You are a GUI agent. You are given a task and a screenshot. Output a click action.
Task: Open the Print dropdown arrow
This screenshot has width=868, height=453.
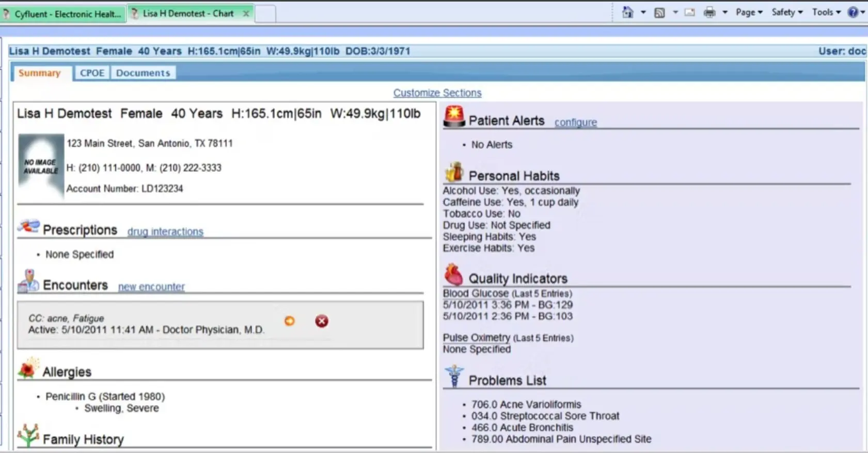click(724, 12)
